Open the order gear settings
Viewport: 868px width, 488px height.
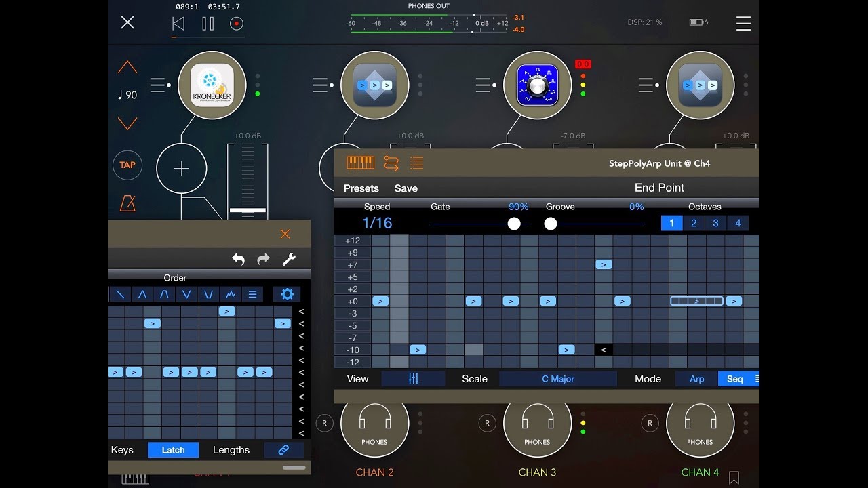(287, 294)
